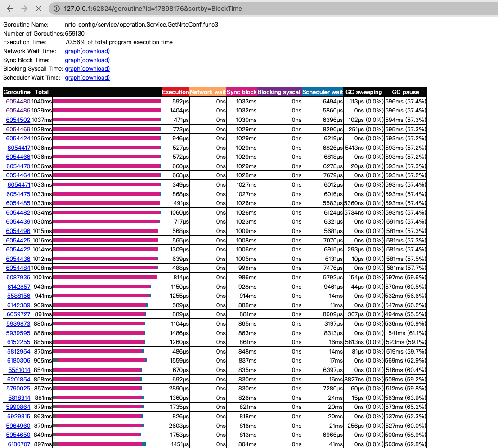The image size is (498, 448).
Task: Sort by Execution column header
Action: point(175,92)
